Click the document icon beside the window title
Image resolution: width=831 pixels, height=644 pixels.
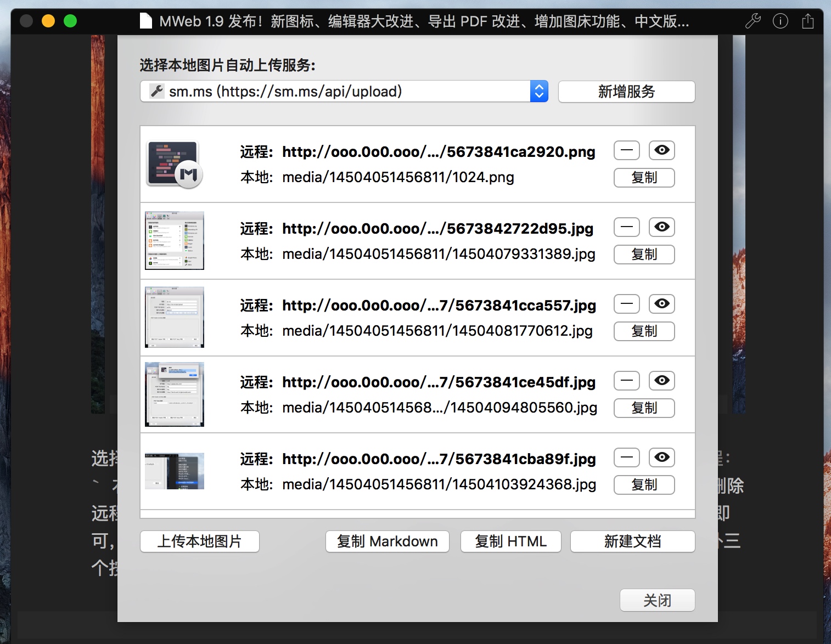(x=145, y=21)
